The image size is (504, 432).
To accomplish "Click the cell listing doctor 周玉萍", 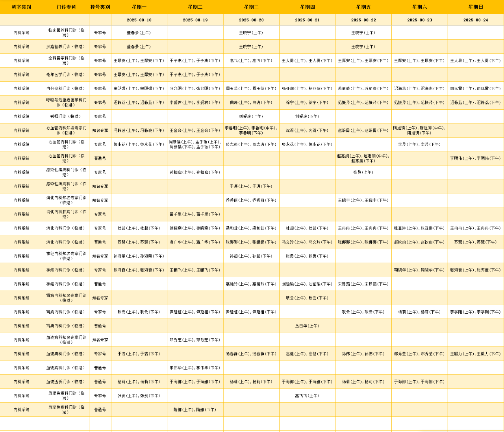I will [x=251, y=89].
